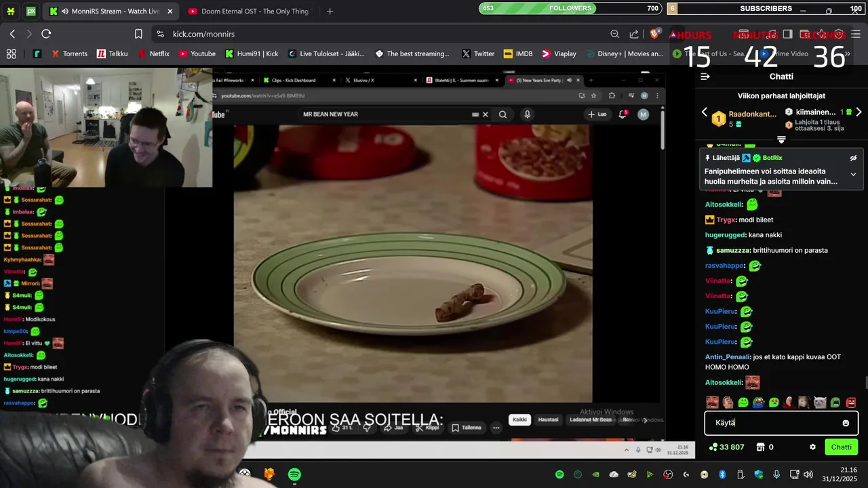
Task: Click username Antin_Penaali in chat
Action: tap(728, 357)
